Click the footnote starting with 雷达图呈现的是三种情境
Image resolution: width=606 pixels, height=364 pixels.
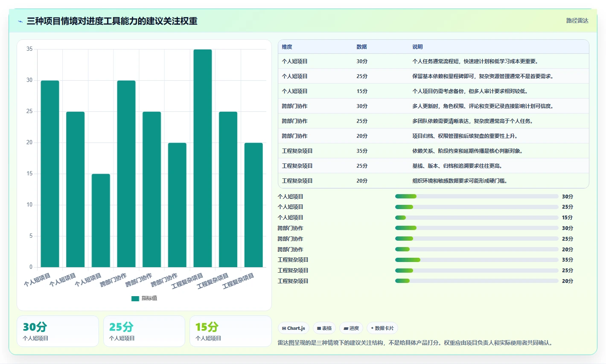coord(415,343)
